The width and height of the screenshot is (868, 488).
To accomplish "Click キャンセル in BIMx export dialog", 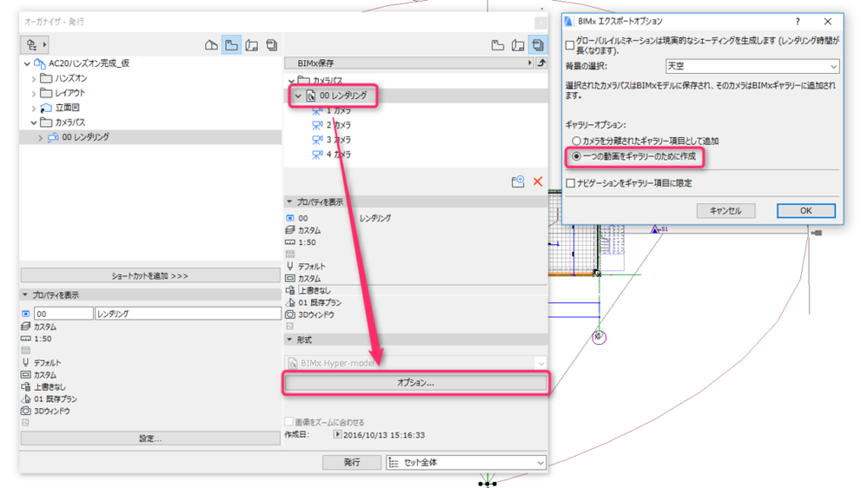I will pyautogui.click(x=726, y=211).
